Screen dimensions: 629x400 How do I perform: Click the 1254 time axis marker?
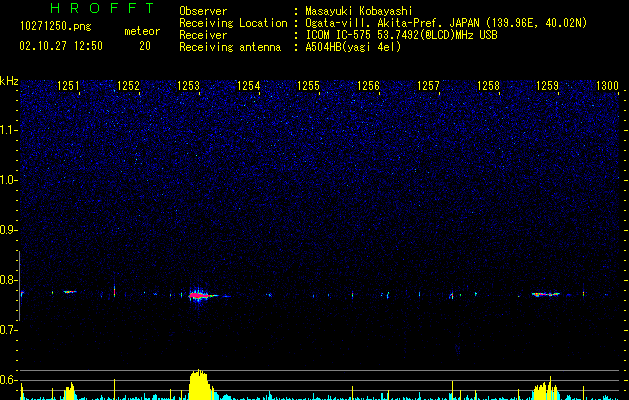[248, 86]
